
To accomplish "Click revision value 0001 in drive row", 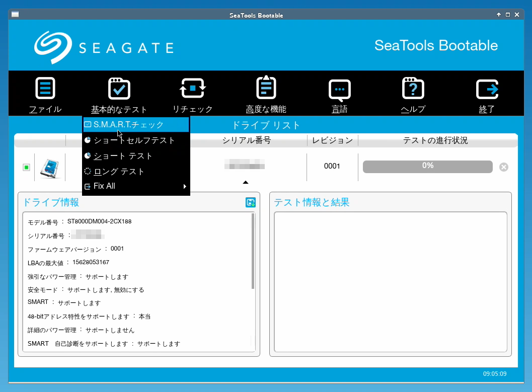I will coord(332,166).
